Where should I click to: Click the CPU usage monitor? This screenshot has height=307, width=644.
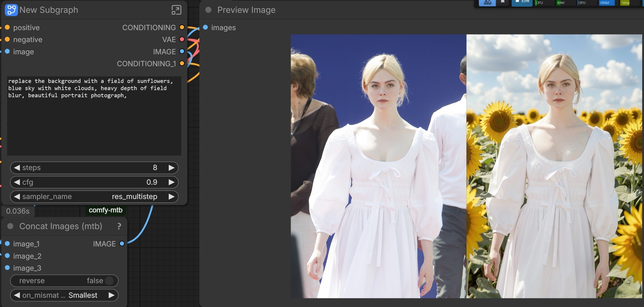pyautogui.click(x=545, y=3)
